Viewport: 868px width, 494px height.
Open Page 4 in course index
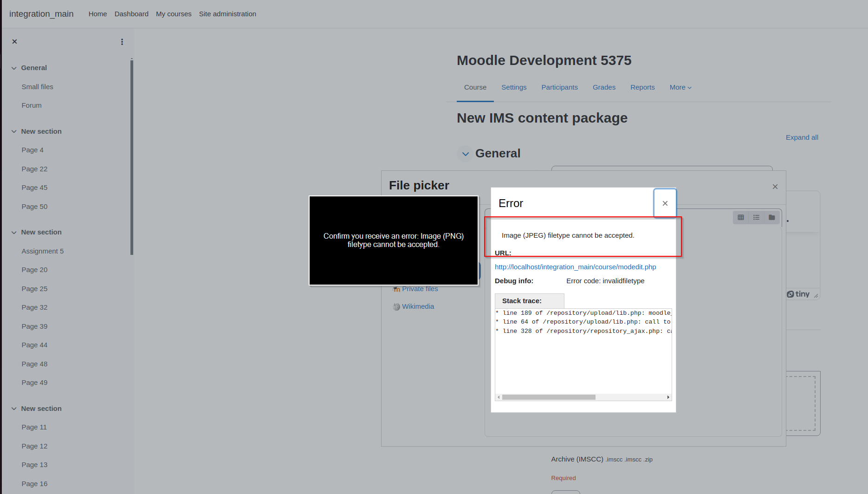pos(32,150)
